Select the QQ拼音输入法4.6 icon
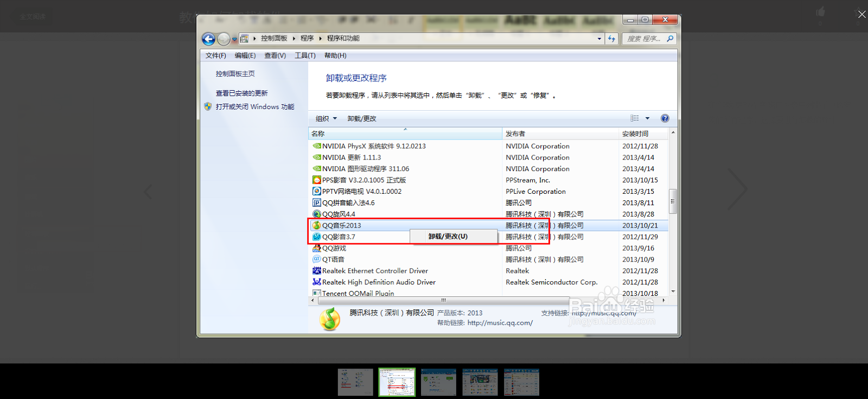This screenshot has width=868, height=399. [317, 202]
